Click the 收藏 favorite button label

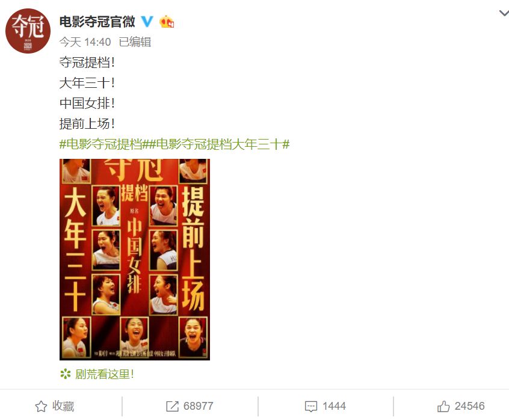tap(63, 406)
